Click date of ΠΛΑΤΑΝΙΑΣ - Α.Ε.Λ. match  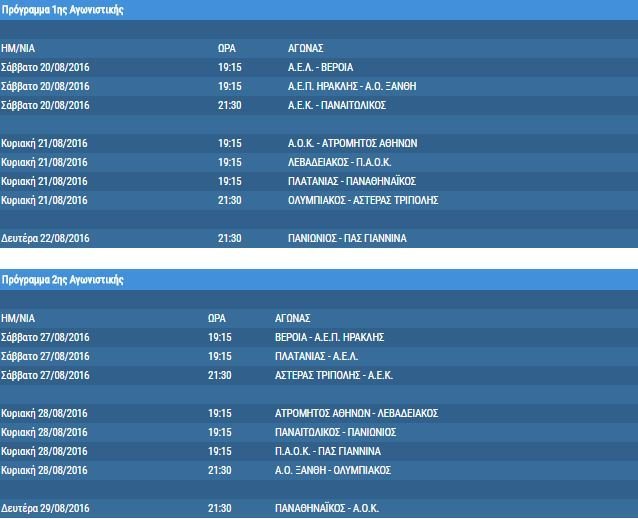tap(45, 356)
